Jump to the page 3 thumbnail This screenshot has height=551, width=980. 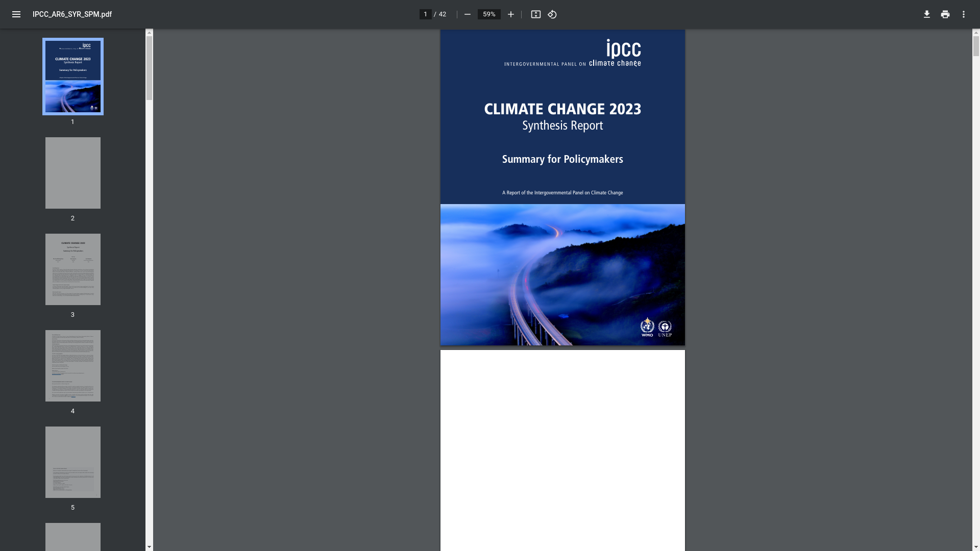pyautogui.click(x=73, y=269)
